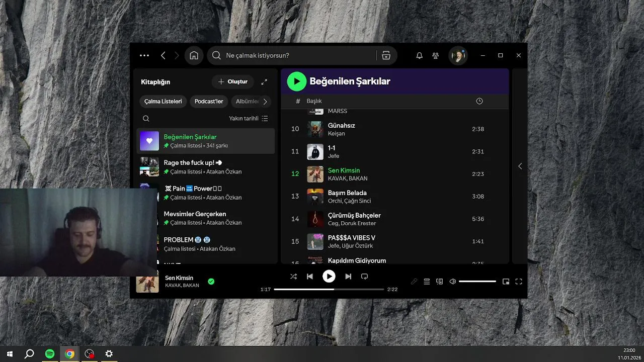644x362 pixels.
Task: Select the song Günahsız
Action: (342, 125)
